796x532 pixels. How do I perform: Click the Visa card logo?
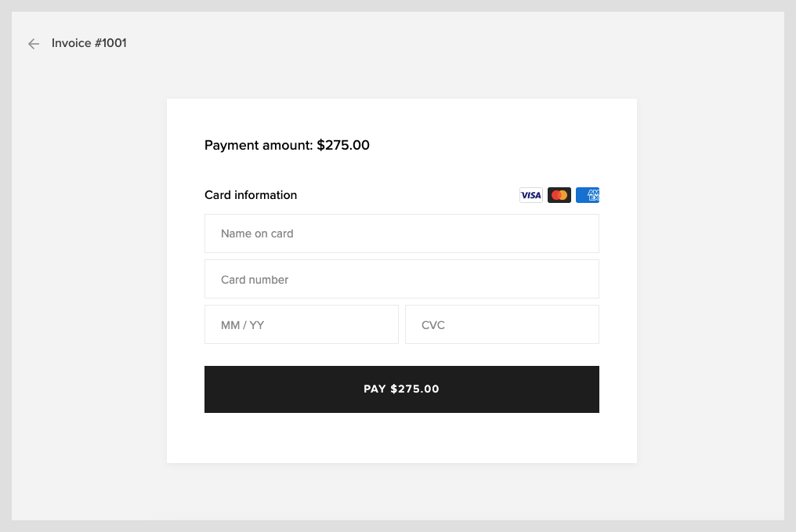coord(531,195)
